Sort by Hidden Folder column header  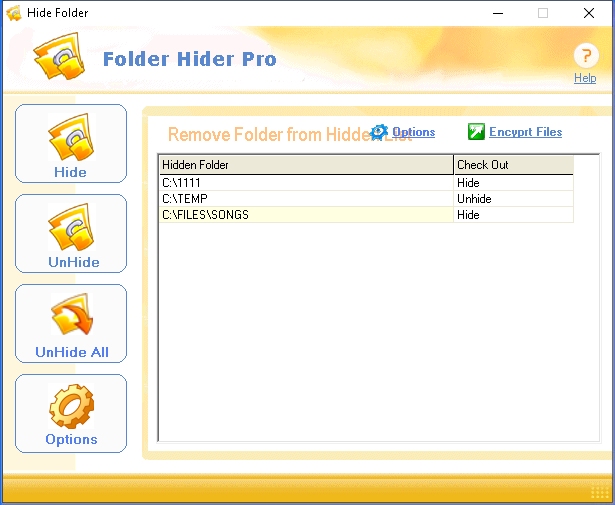(x=306, y=165)
